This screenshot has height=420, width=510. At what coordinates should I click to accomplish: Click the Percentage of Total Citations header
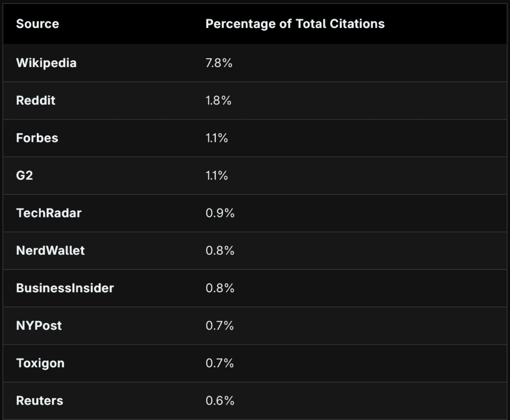coord(295,24)
